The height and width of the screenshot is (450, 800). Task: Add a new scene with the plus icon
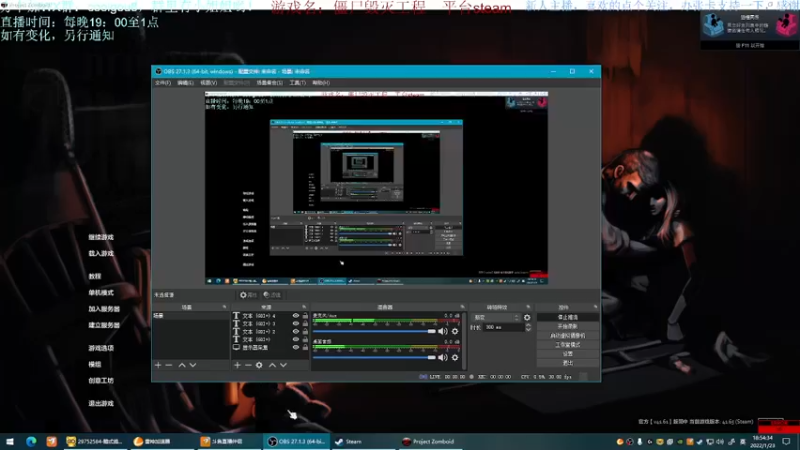158,365
